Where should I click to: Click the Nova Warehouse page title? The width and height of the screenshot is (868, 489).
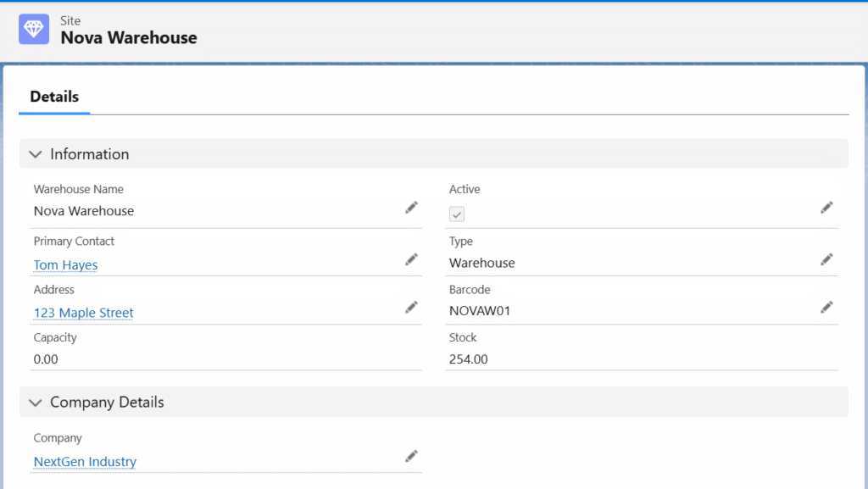[129, 38]
